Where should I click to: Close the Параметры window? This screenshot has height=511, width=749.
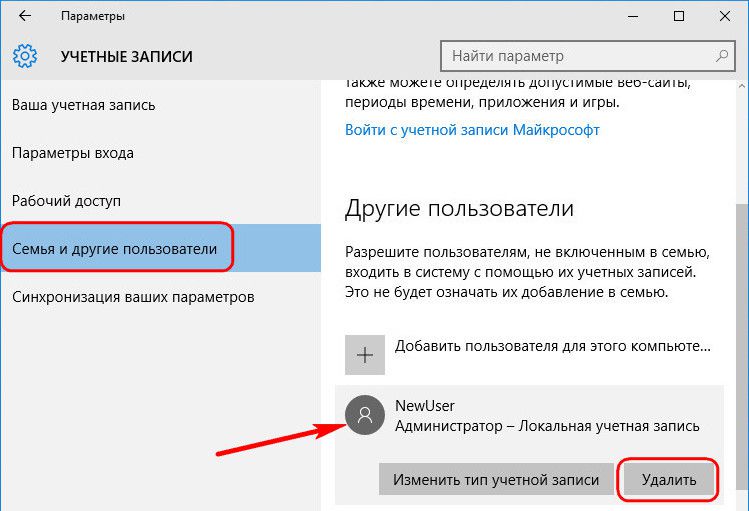tap(725, 17)
